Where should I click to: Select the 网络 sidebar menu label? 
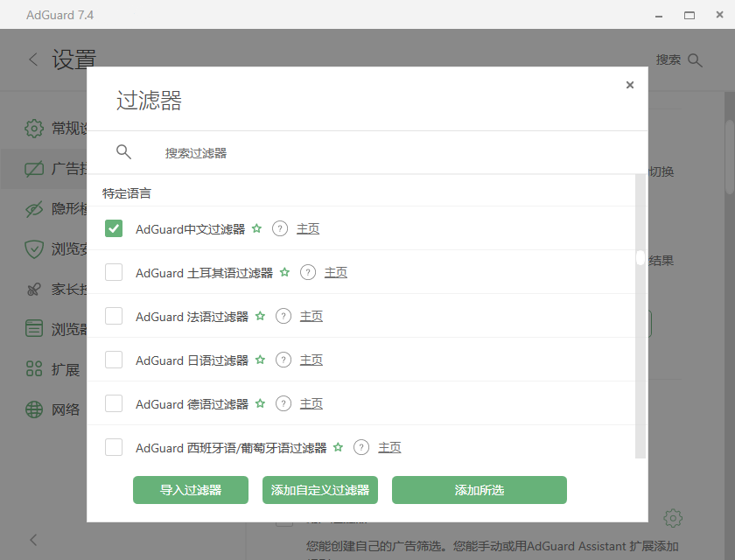tap(66, 409)
